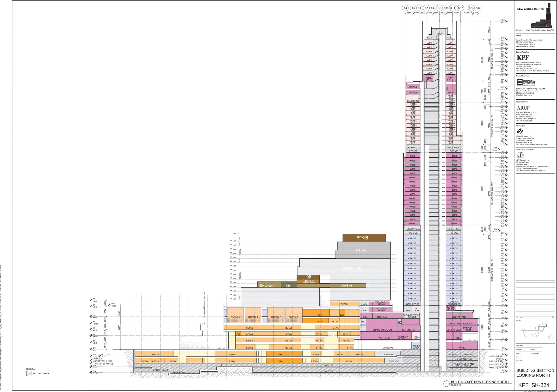Click the ARUP structure design logo
The height and width of the screenshot is (392, 557).
pyautogui.click(x=523, y=108)
